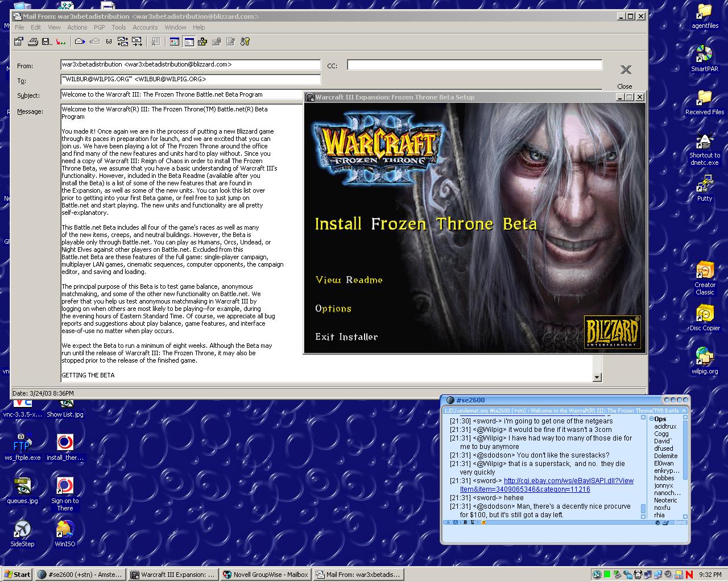The width and height of the screenshot is (728, 582).
Task: Expand the IRC channel topic bar arrow
Action: click(x=684, y=410)
